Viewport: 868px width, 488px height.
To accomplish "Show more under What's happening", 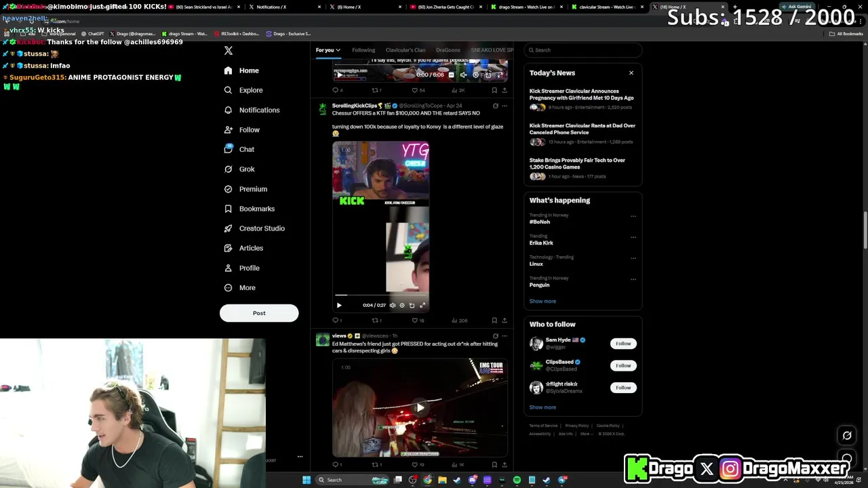I will pos(542,301).
